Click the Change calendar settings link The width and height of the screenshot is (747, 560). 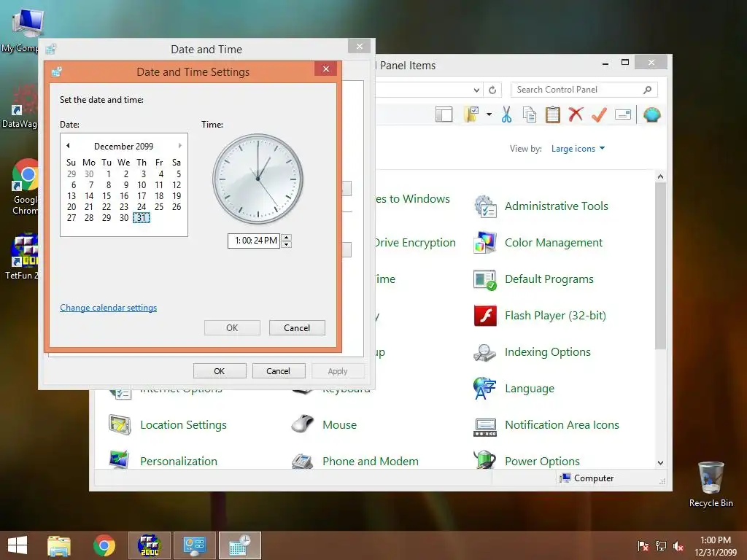click(x=108, y=308)
